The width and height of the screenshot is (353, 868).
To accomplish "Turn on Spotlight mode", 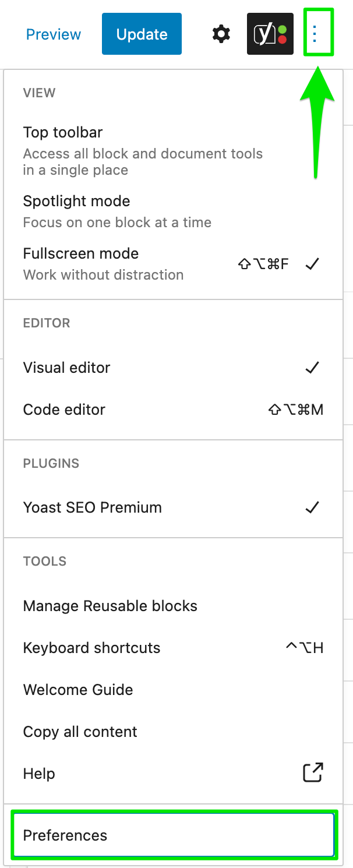I will pos(76,201).
